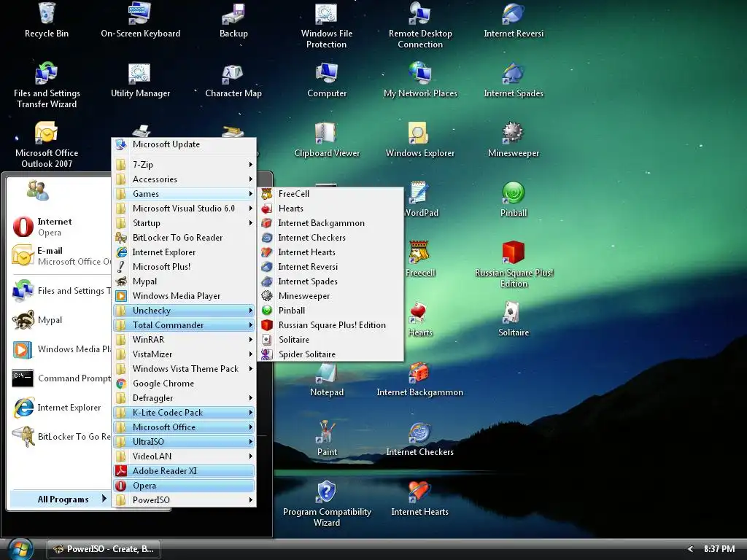Expand the Accessories programs folder
Screen dimensions: 747x560
(184, 179)
